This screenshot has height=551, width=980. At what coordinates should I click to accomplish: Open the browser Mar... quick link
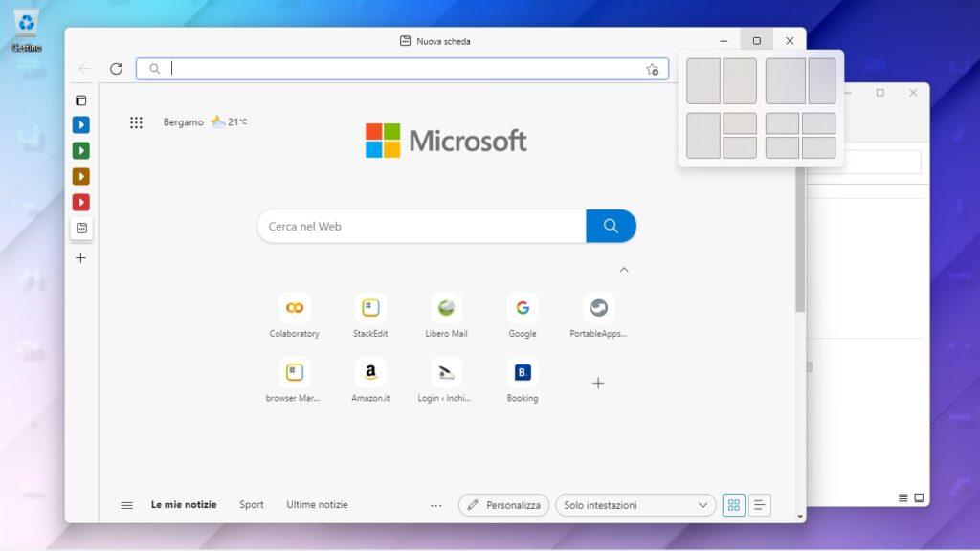294,381
